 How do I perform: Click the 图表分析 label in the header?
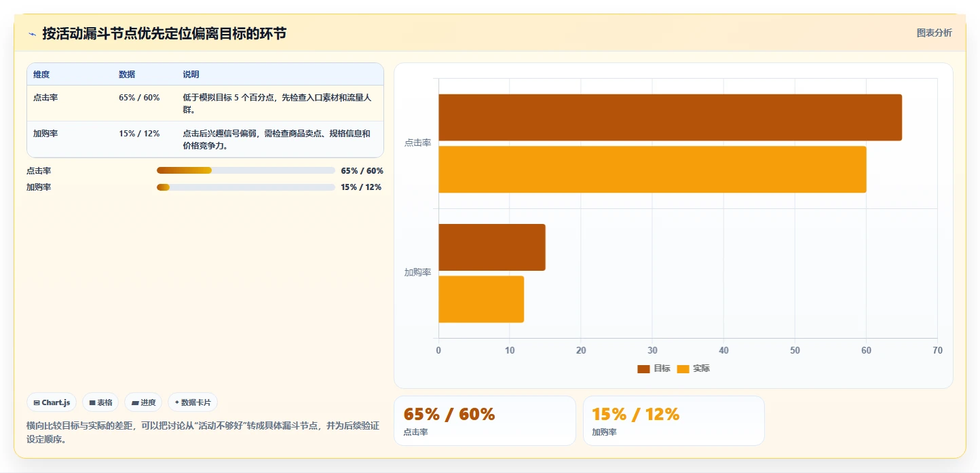[x=934, y=33]
